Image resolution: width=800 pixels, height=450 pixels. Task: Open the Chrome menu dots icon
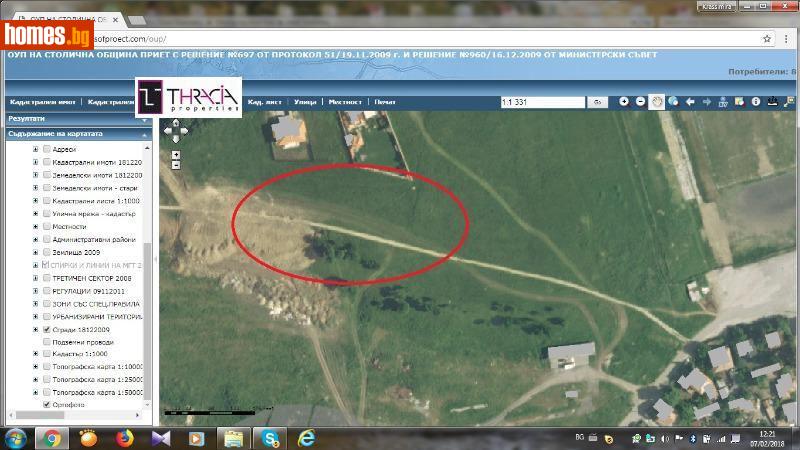[786, 39]
